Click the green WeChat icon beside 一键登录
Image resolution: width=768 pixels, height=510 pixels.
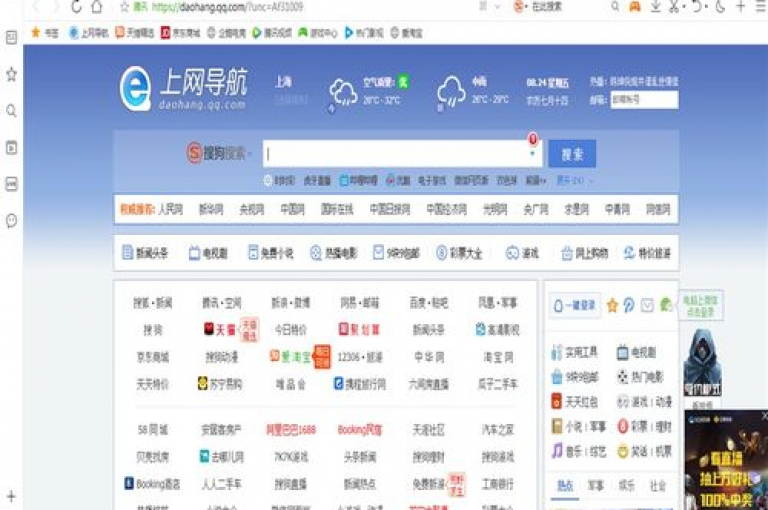coord(666,305)
